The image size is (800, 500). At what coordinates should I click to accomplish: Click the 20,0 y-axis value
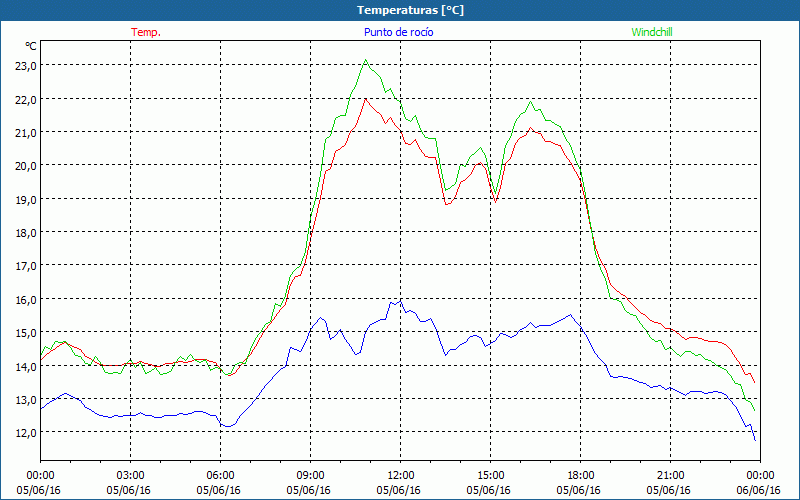coord(26,166)
